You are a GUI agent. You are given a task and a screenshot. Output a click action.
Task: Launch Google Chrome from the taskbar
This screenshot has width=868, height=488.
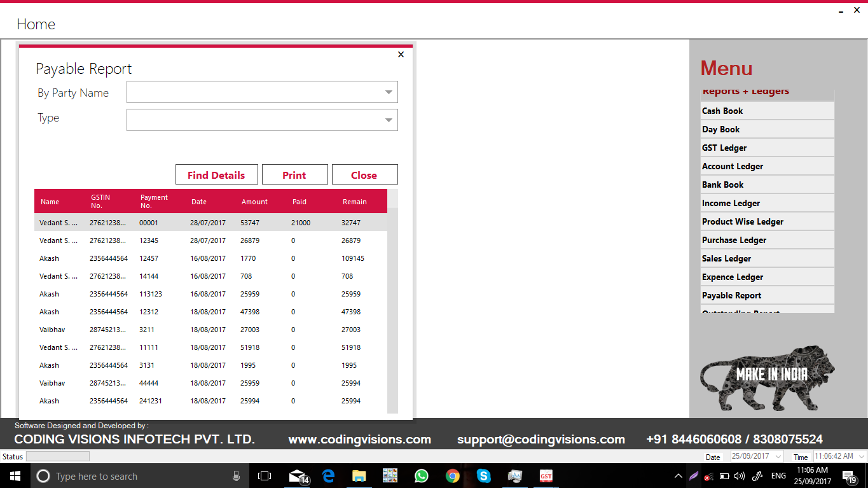[452, 476]
